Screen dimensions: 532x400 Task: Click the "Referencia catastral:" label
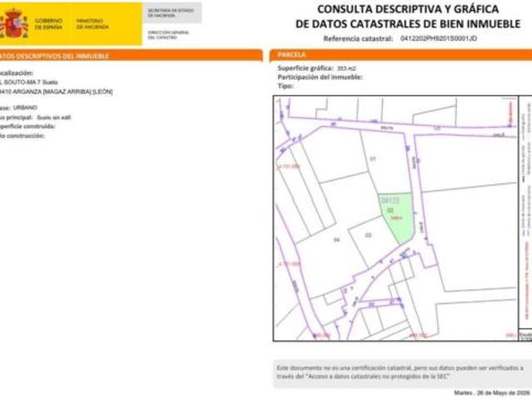[x=358, y=38]
